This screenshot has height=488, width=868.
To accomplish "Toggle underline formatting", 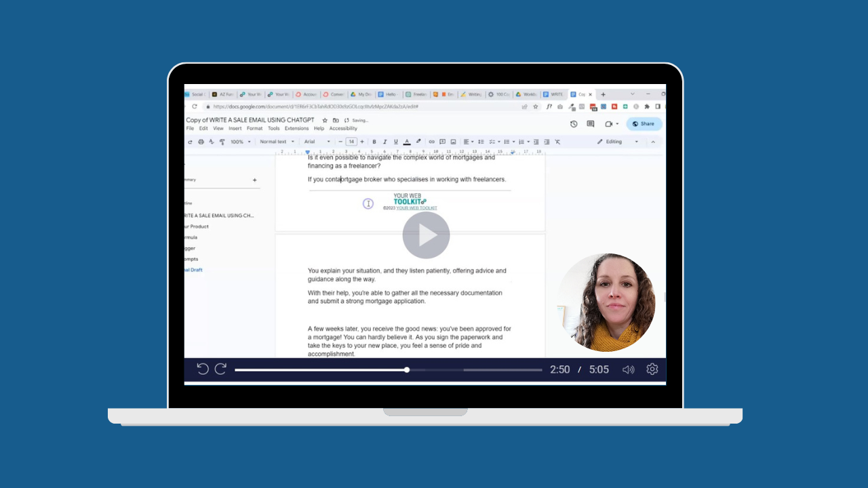I will [396, 142].
